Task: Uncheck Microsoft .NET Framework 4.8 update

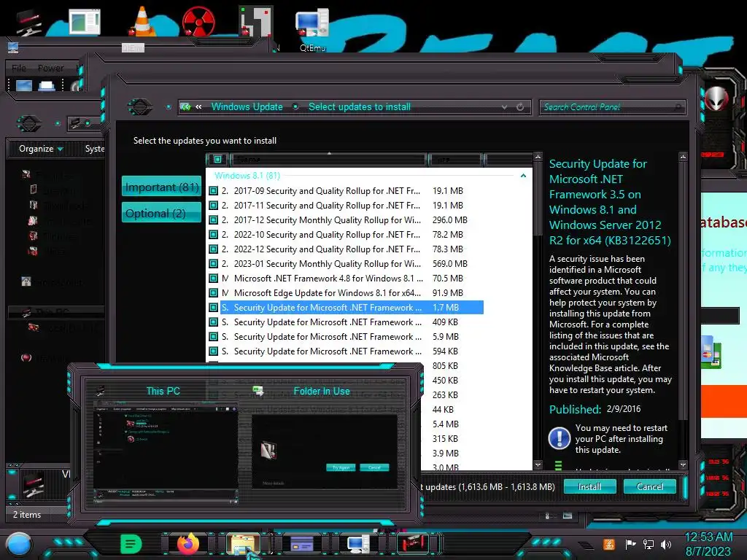Action: (x=214, y=279)
